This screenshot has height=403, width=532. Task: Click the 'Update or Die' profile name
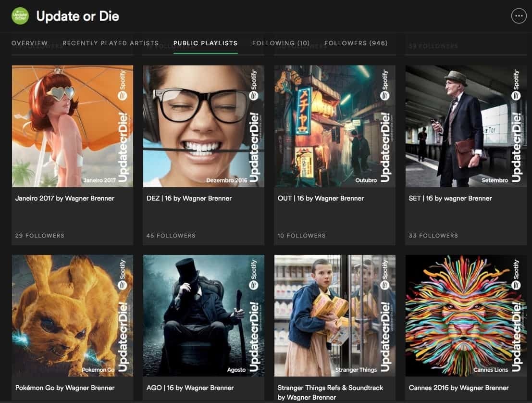pyautogui.click(x=78, y=16)
